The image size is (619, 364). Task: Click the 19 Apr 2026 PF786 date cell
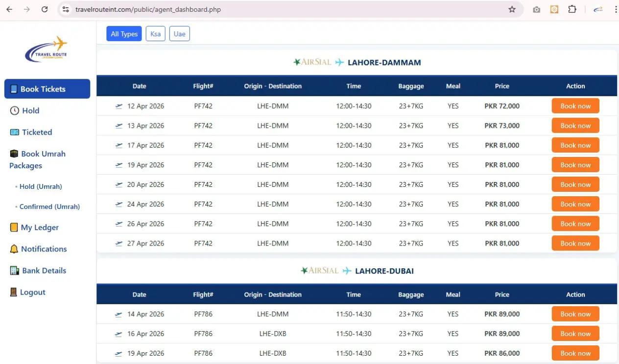point(145,353)
